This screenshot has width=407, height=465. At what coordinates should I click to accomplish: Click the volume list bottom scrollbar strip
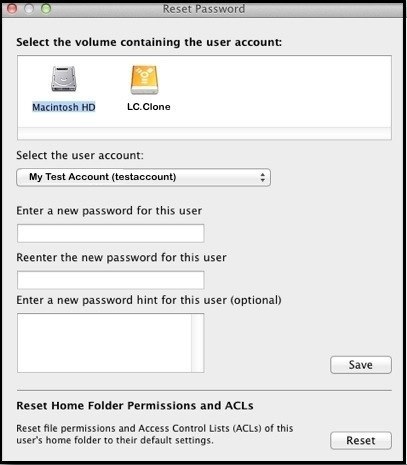[x=204, y=133]
